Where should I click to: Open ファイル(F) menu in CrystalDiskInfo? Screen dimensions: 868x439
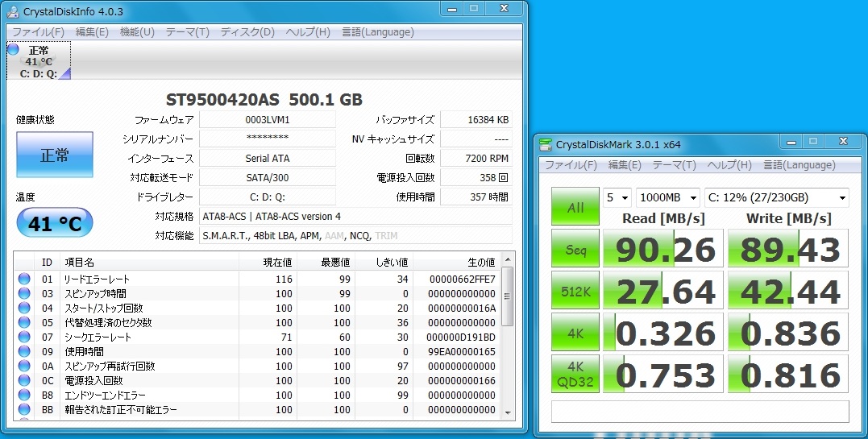click(x=38, y=32)
